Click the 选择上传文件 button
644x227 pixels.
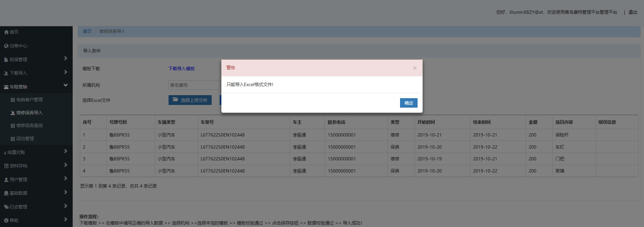pos(190,100)
